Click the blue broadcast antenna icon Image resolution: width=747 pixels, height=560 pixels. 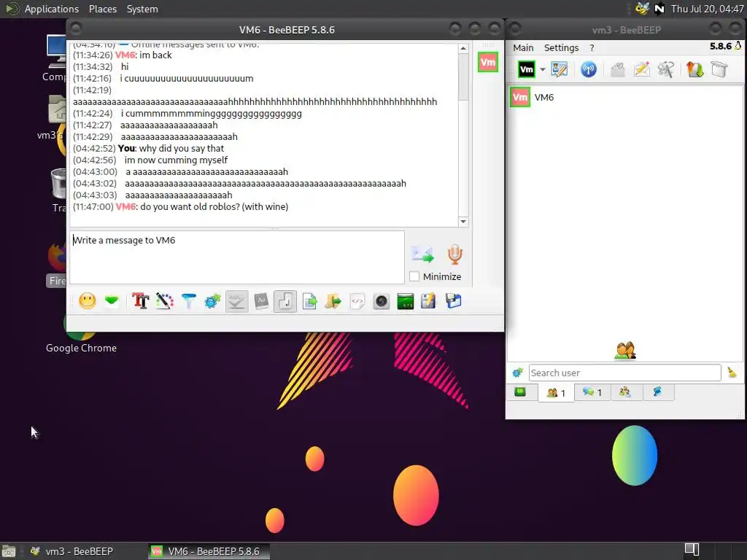(589, 69)
